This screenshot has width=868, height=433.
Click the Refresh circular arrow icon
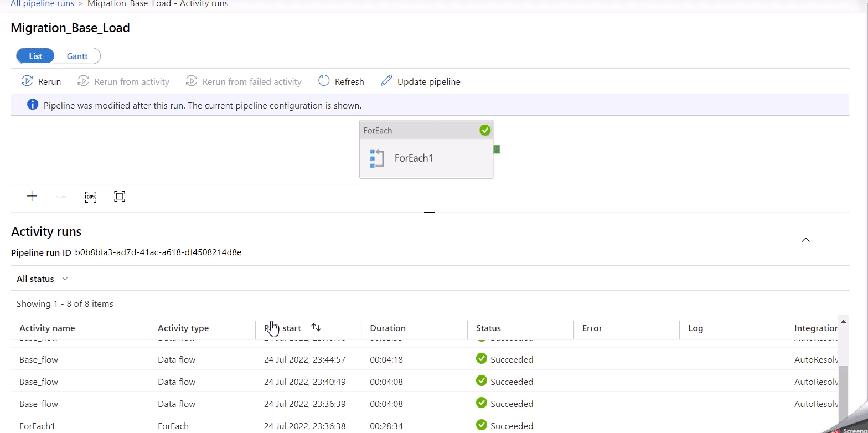coord(324,81)
